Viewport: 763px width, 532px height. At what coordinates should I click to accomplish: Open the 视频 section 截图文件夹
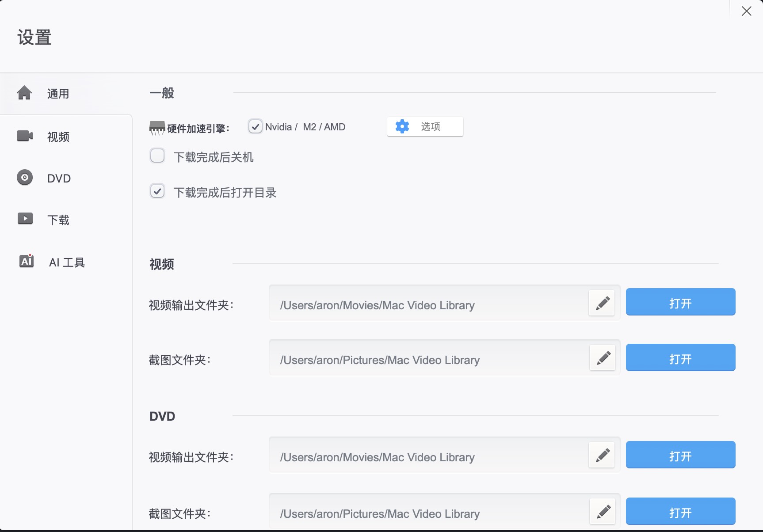[681, 357]
